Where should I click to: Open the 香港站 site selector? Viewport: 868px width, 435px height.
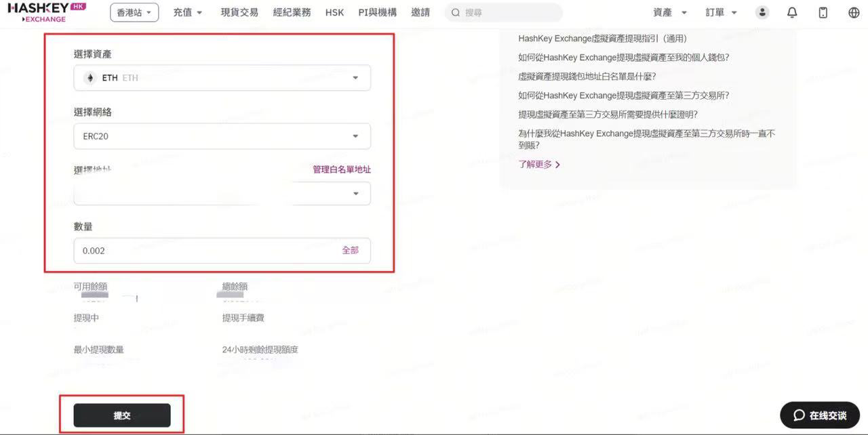tap(134, 12)
